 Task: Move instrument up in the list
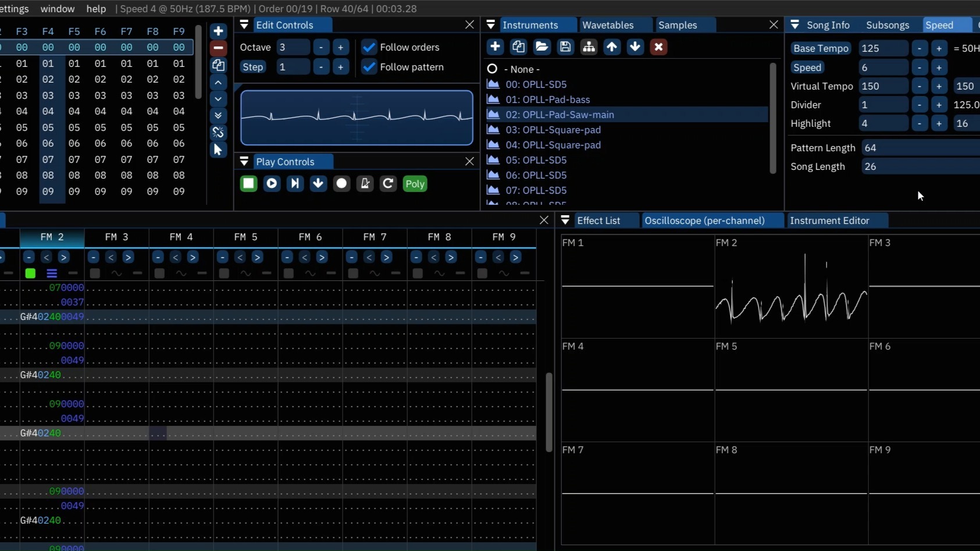click(x=612, y=47)
